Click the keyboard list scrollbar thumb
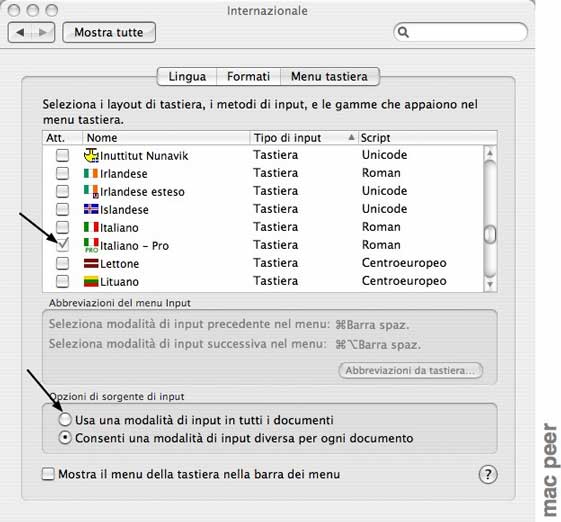The height and width of the screenshot is (522, 561). 490,234
